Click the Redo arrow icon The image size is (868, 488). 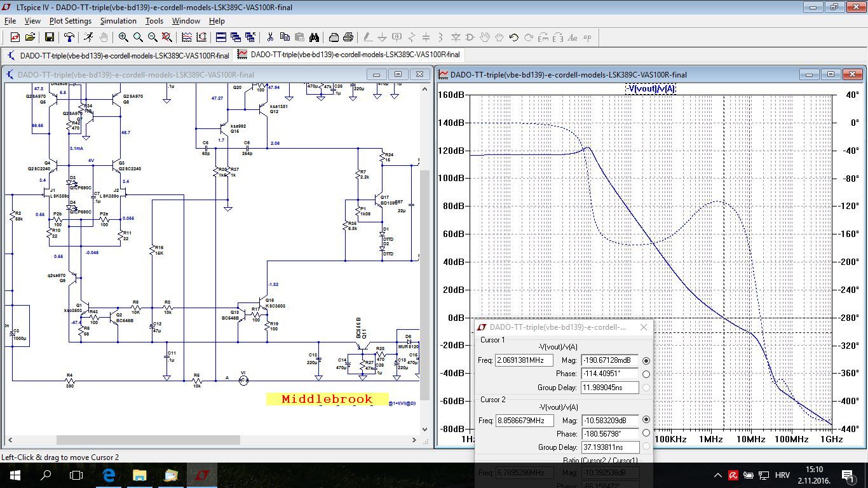(x=529, y=37)
